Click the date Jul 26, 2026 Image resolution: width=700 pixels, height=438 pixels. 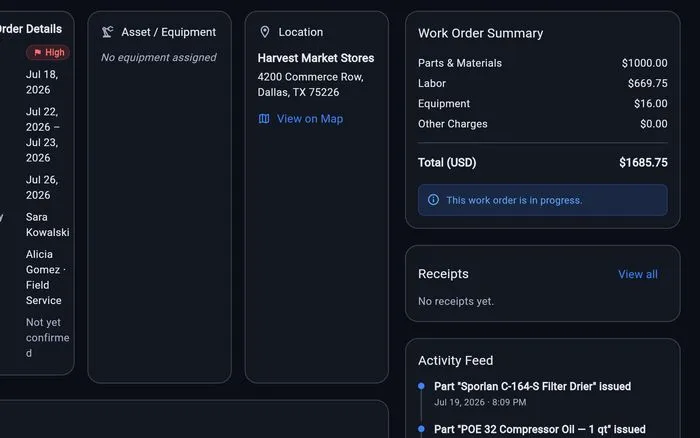pyautogui.click(x=42, y=188)
